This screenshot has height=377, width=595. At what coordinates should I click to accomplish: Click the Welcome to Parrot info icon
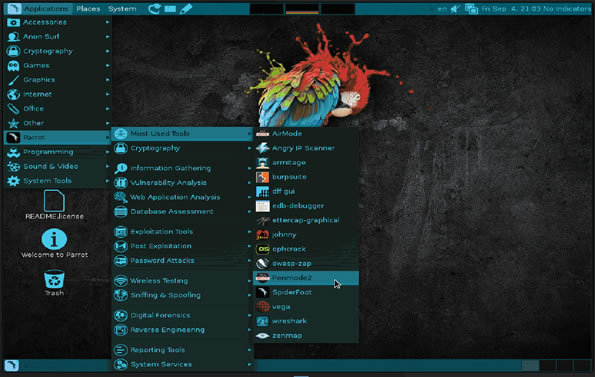tap(54, 239)
